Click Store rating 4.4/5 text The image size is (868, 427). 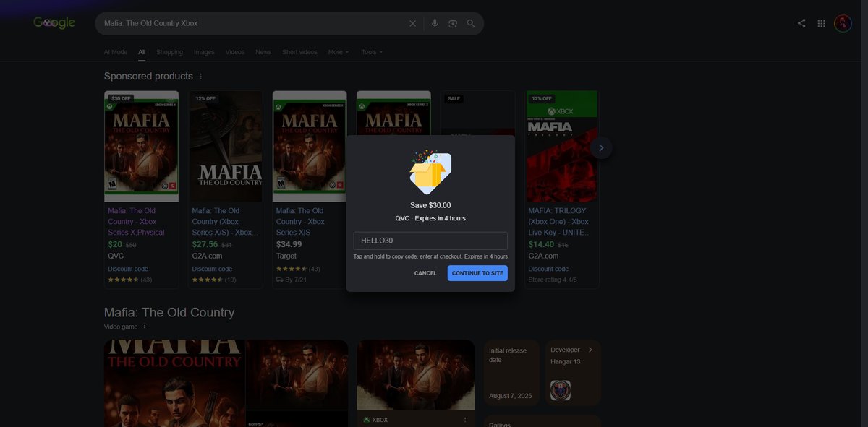click(x=553, y=280)
